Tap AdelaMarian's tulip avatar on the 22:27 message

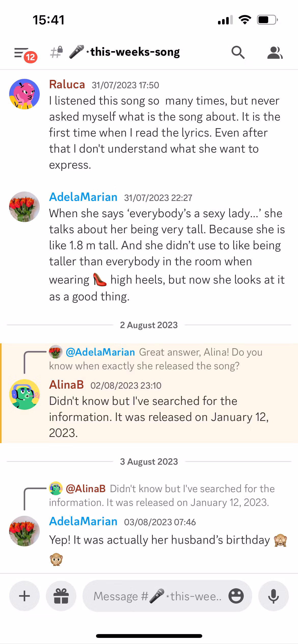24,207
